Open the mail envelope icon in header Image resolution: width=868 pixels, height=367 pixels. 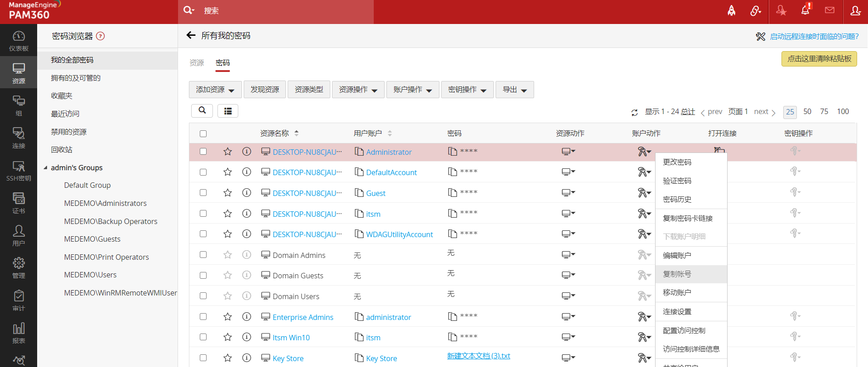pyautogui.click(x=829, y=10)
